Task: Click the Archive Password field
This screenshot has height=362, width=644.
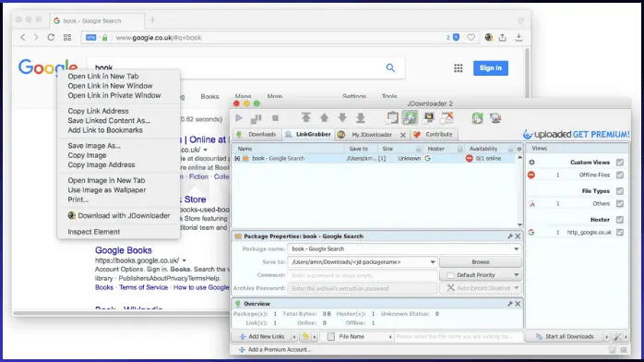Action: point(363,288)
